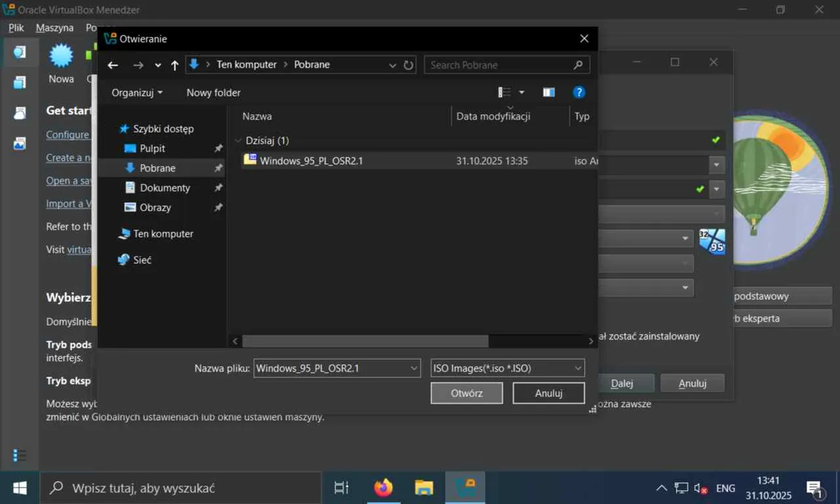Open the Plik menu in VirtualBox
Viewport: 840px width, 504px height.
16,28
